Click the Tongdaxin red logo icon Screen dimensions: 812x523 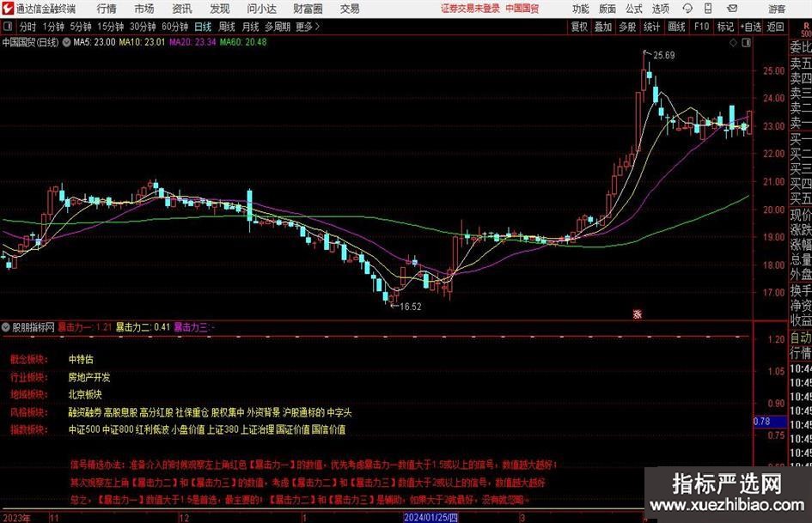tap(7, 9)
